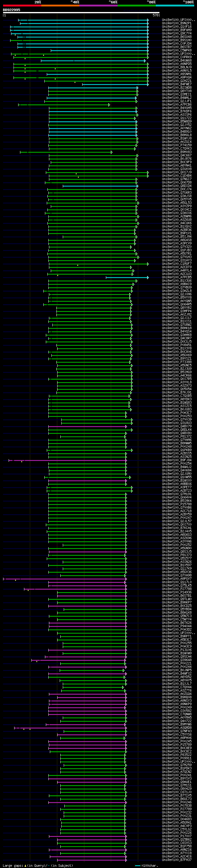Click the cyan alignment bar for Q8DID4

tap(100, 186)
